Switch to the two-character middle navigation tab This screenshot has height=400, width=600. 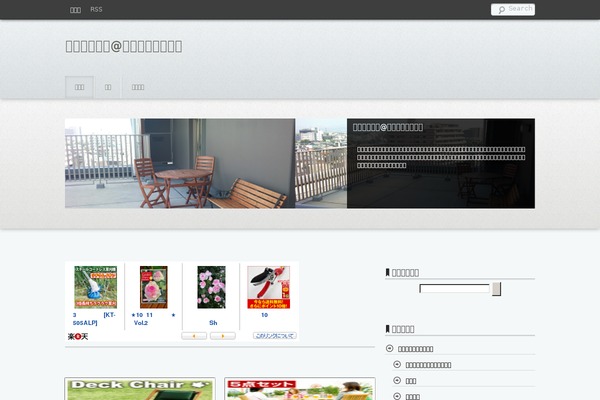coord(108,87)
